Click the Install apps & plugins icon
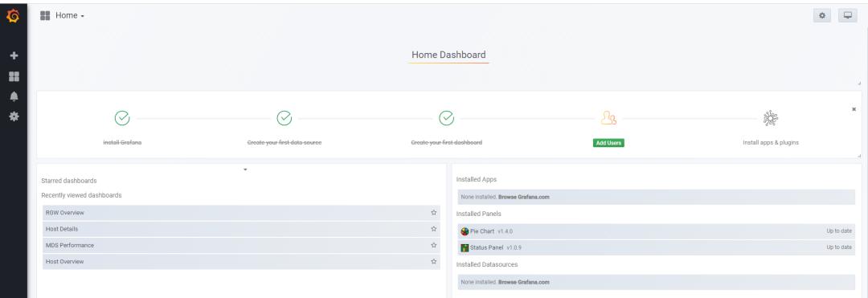The image size is (868, 298). coord(771,118)
